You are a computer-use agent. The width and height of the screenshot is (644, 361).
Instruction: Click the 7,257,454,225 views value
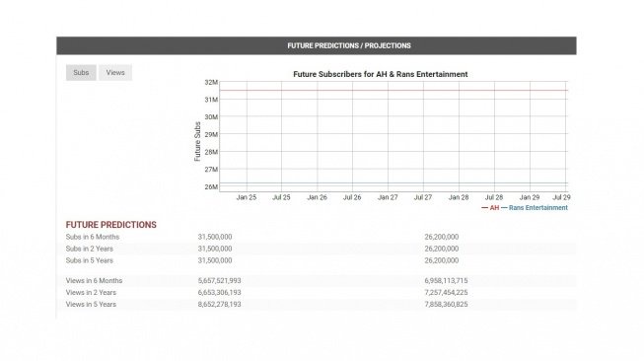click(x=446, y=293)
